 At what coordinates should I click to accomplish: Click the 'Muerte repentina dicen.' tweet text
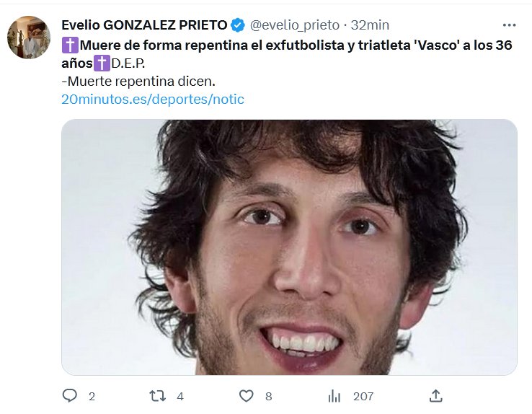tap(138, 82)
